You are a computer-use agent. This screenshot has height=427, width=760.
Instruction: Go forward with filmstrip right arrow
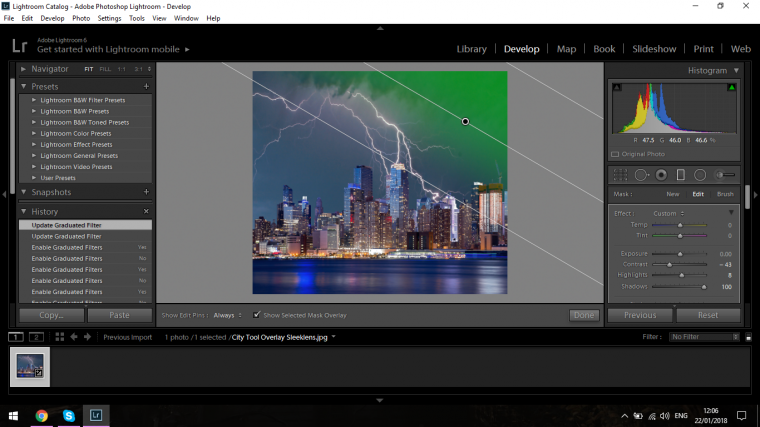87,337
